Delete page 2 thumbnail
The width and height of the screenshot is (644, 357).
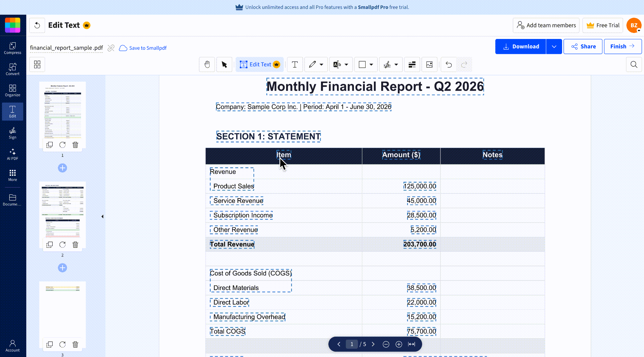76,245
